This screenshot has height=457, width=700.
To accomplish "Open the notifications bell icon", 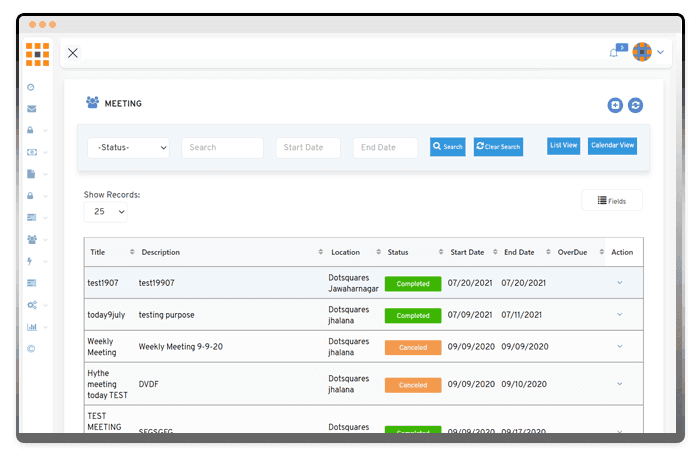I will 614,53.
